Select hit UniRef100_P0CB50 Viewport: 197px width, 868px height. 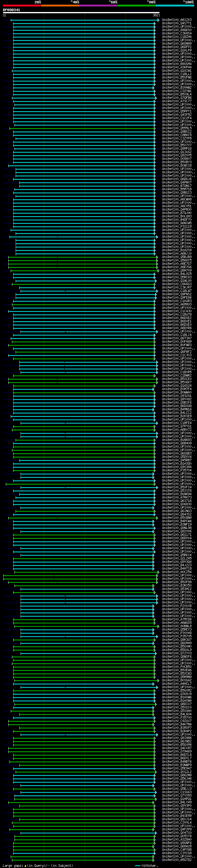pos(177,667)
